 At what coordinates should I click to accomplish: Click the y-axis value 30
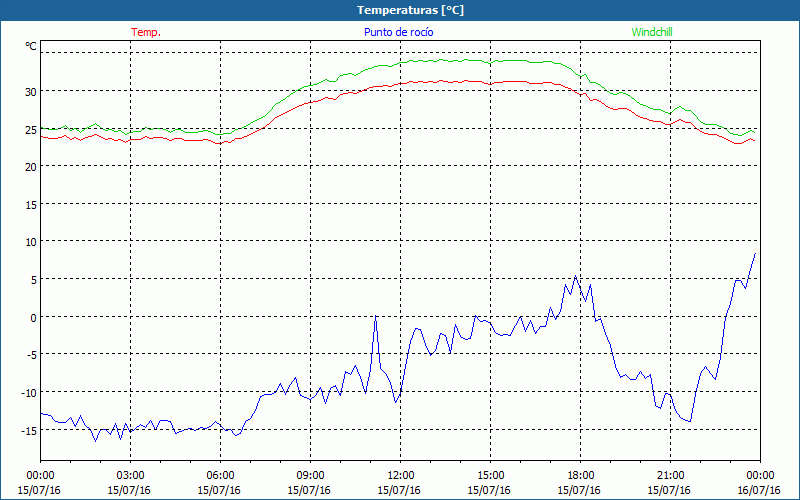click(31, 92)
